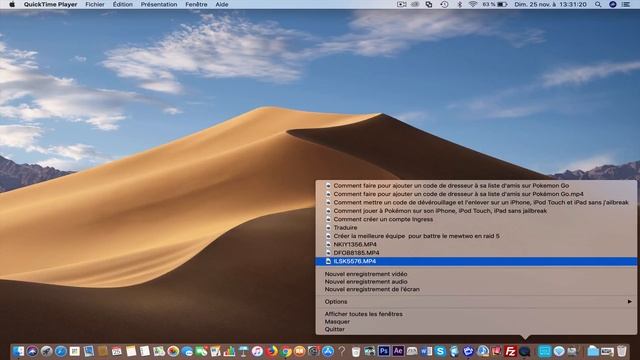This screenshot has width=640, height=360.
Task: Launch Google Chrome from the Dock
Action: pyautogui.click(x=286, y=351)
